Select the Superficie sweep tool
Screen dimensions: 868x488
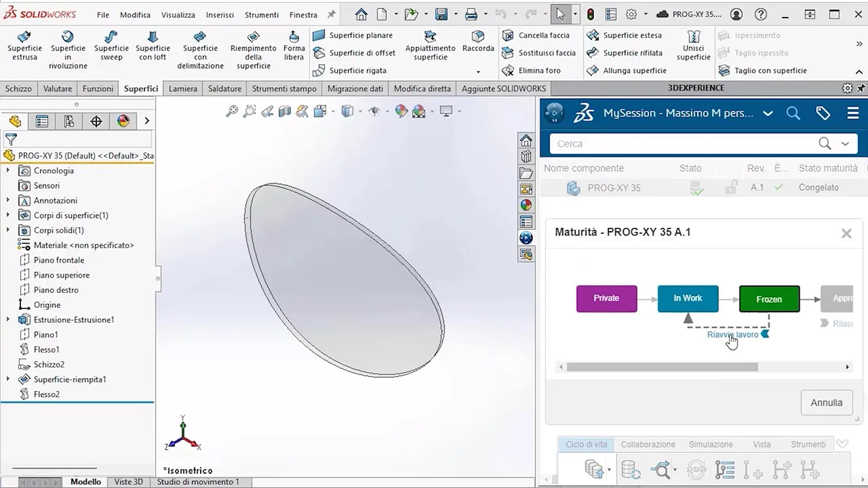(x=111, y=46)
